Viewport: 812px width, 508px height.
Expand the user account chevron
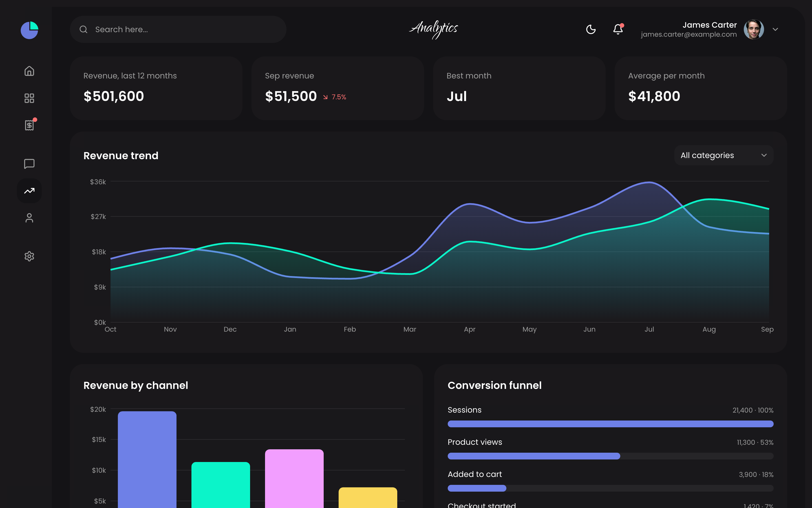775,29
